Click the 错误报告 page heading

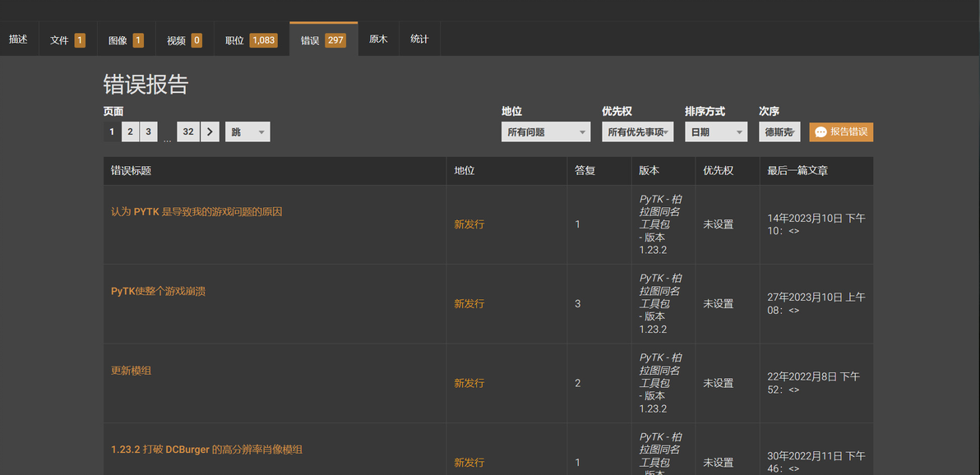click(x=146, y=85)
